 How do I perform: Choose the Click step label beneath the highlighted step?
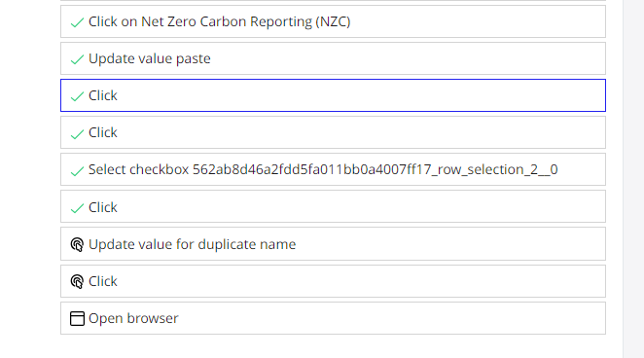click(x=103, y=132)
